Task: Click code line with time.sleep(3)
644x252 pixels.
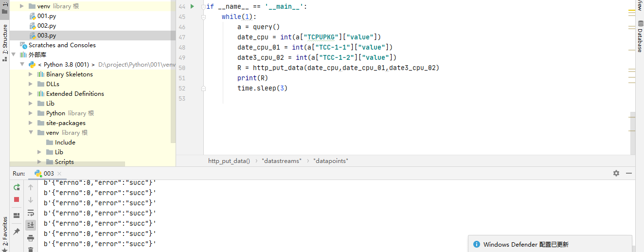Action: [x=262, y=88]
